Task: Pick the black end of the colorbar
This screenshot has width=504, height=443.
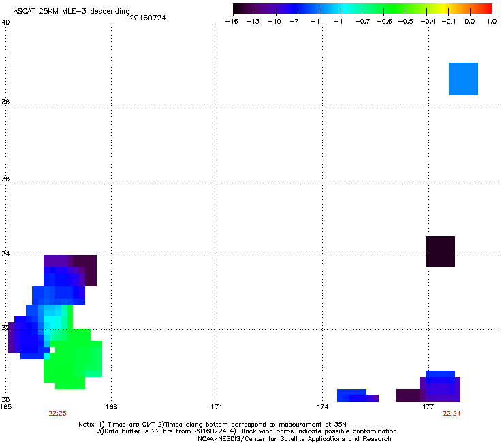Action: (240, 9)
